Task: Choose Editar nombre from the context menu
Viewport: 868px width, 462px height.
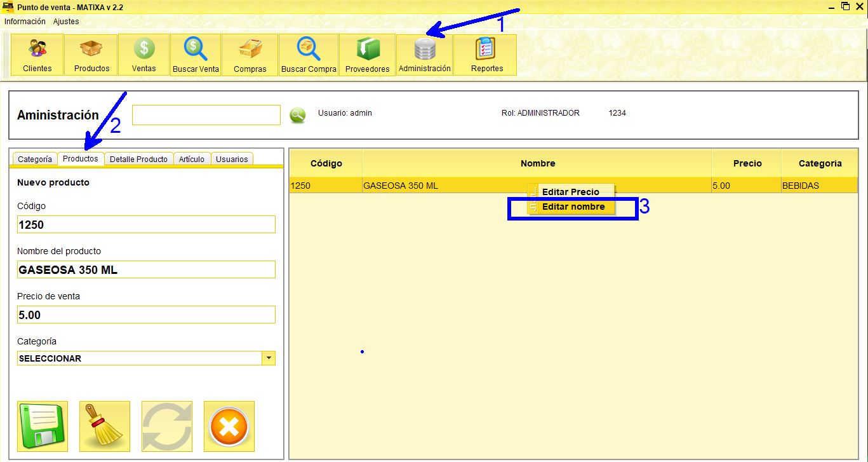Action: point(572,207)
